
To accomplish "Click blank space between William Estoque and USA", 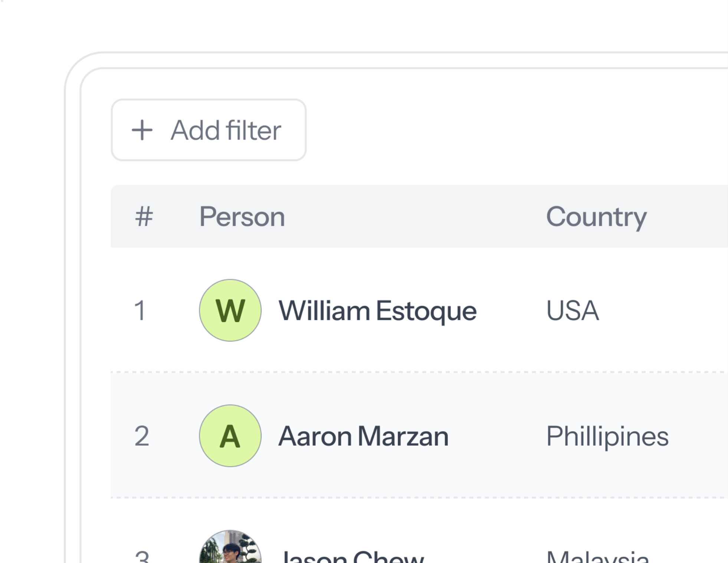I will pyautogui.click(x=511, y=311).
